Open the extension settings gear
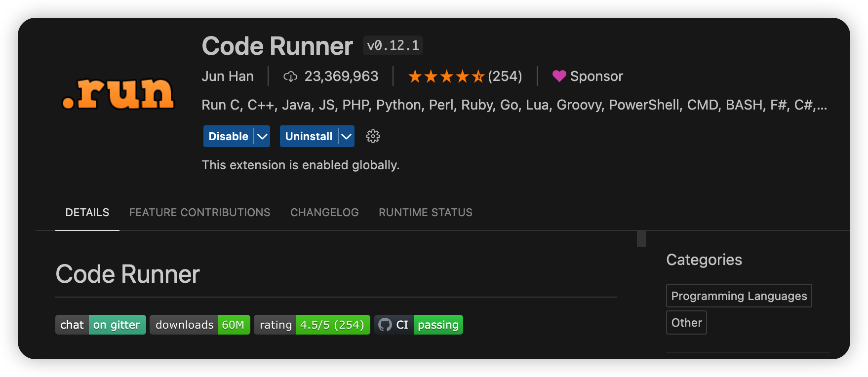This screenshot has height=377, width=868. [x=373, y=136]
